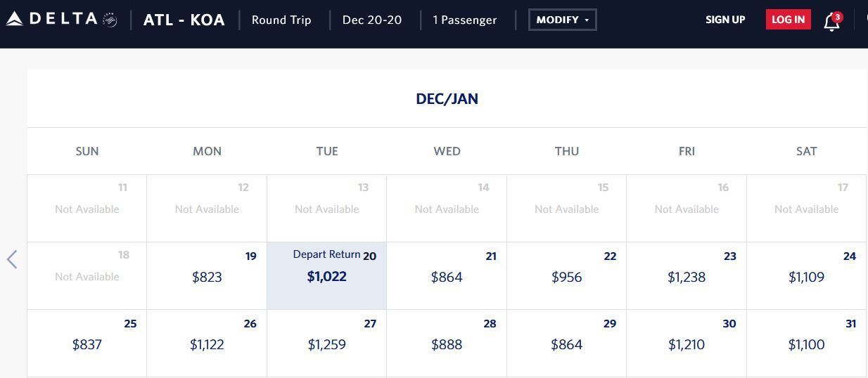Select December 20 fare $1,022

[326, 276]
